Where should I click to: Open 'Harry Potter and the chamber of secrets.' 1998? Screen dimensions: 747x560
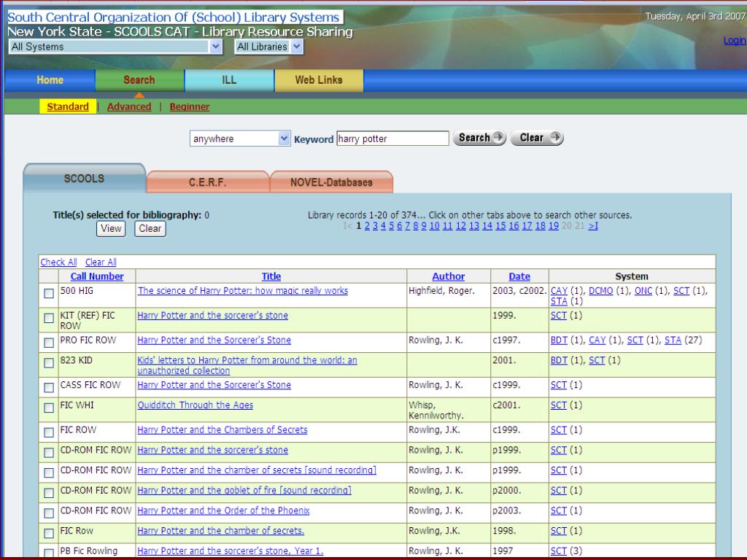221,531
